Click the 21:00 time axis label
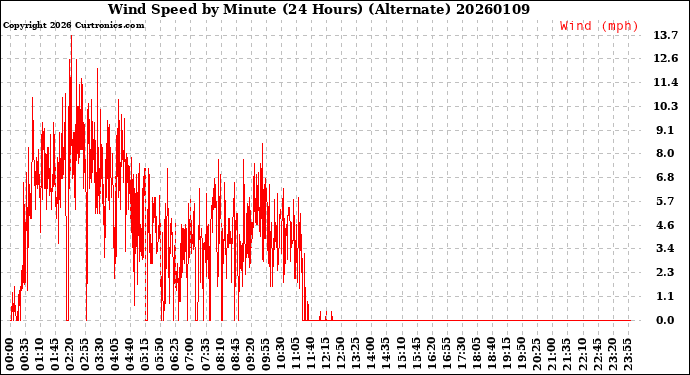The height and width of the screenshot is (375, 690). tap(551, 355)
